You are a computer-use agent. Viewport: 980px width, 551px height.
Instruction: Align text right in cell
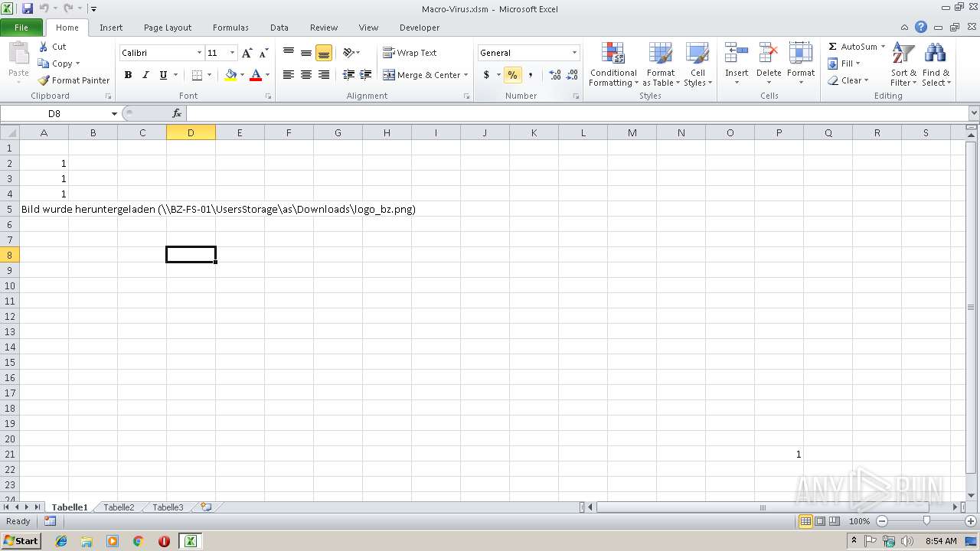[x=324, y=75]
